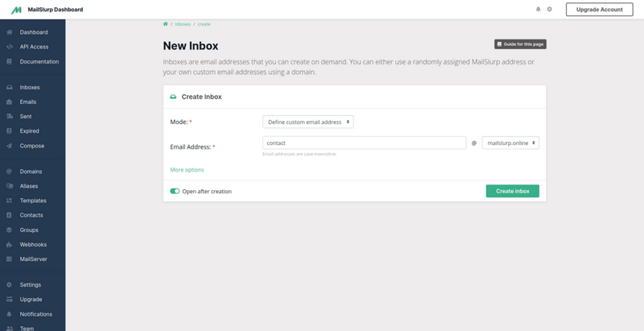Image resolution: width=644 pixels, height=331 pixels.
Task: Click the home icon in breadcrumb
Action: coord(165,24)
